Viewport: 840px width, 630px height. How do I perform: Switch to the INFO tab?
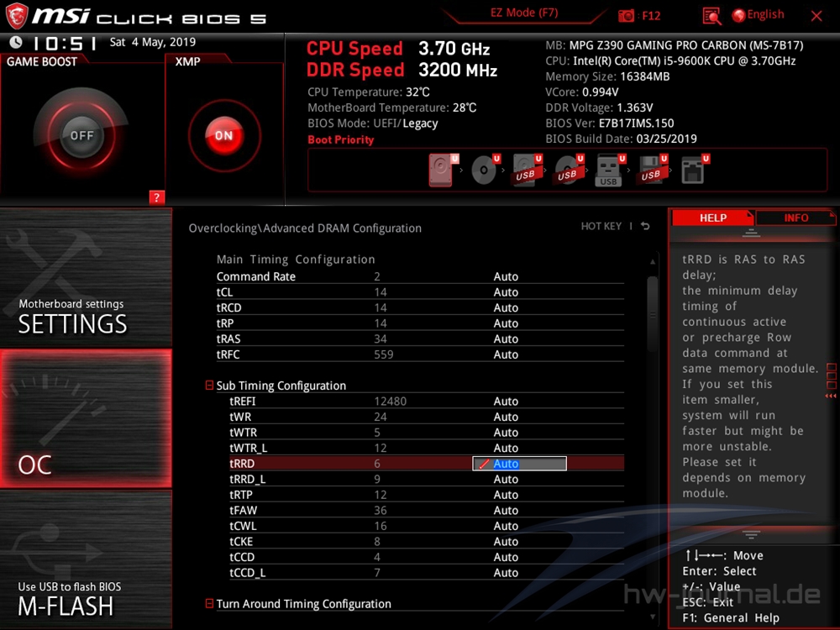tap(795, 218)
